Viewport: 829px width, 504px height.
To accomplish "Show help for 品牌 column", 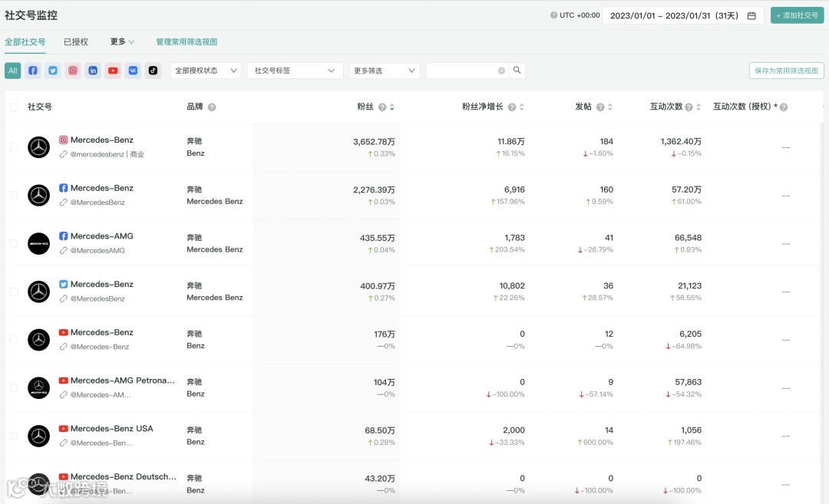I will [212, 107].
